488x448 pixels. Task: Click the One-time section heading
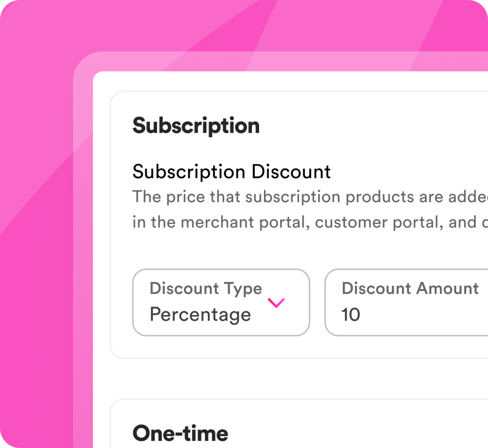(x=180, y=433)
